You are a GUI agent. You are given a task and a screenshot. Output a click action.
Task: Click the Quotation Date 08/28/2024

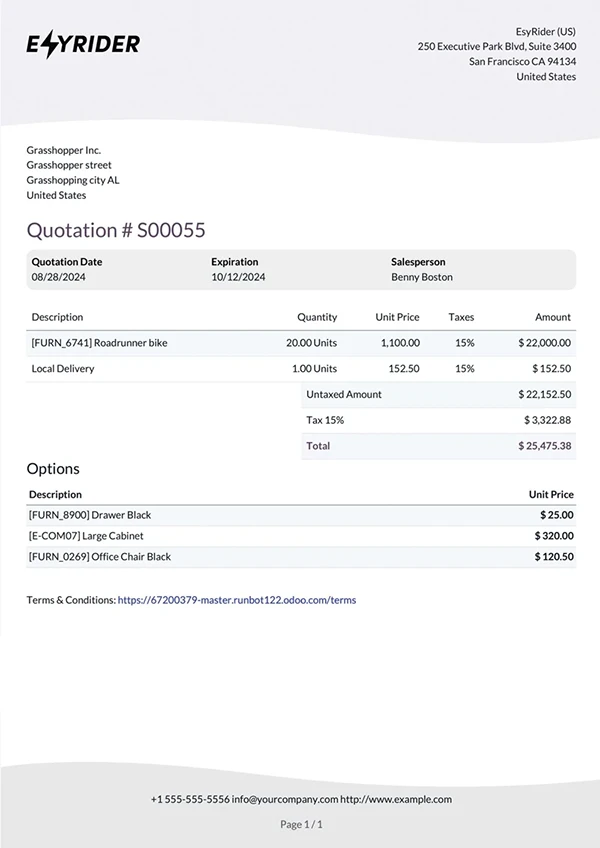click(x=58, y=277)
